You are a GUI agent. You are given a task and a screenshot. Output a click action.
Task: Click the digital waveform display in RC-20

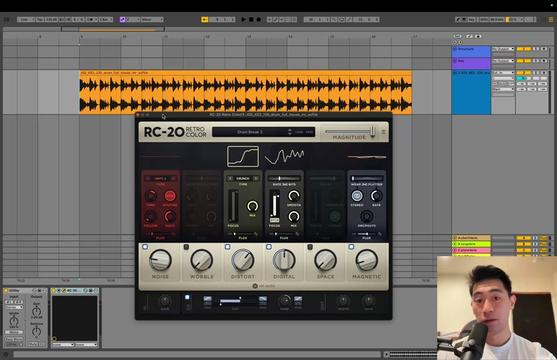point(284,156)
